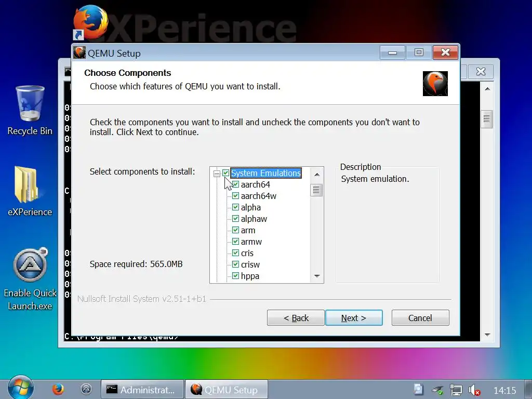Uncheck the armw component
The height and width of the screenshot is (399, 532).
(x=235, y=242)
